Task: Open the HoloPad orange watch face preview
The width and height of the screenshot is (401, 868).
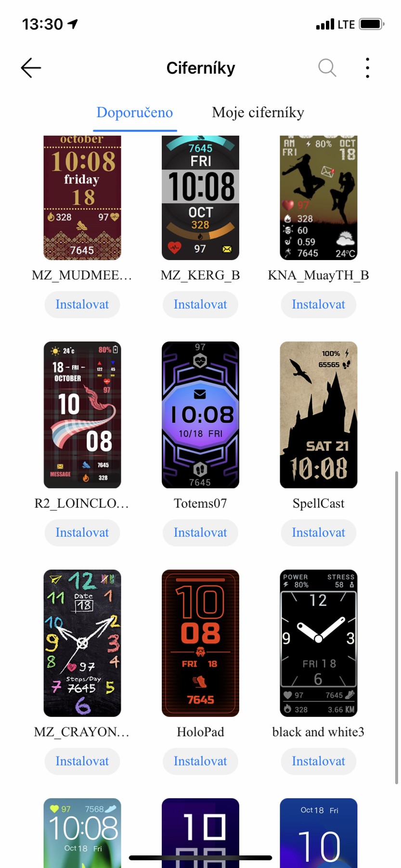Action: [x=200, y=643]
